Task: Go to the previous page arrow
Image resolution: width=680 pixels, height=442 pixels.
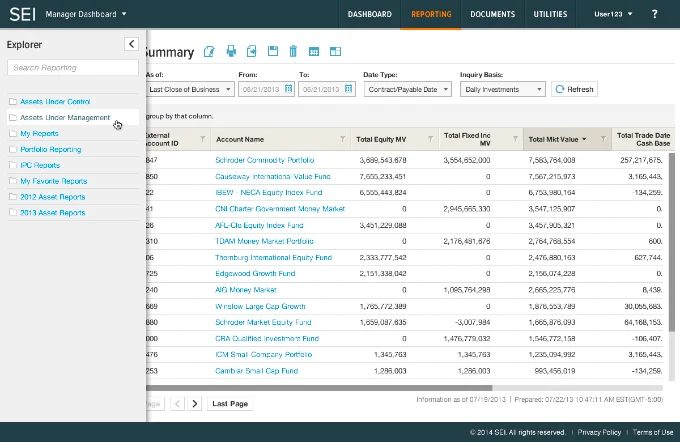Action: [177, 404]
